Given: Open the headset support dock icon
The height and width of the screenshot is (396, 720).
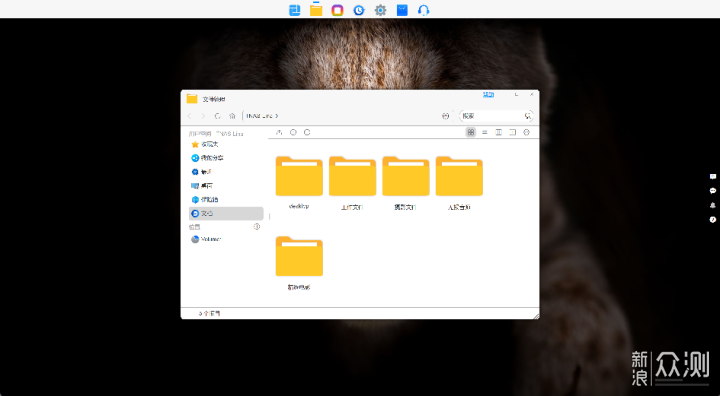Looking at the screenshot, I should click(423, 10).
